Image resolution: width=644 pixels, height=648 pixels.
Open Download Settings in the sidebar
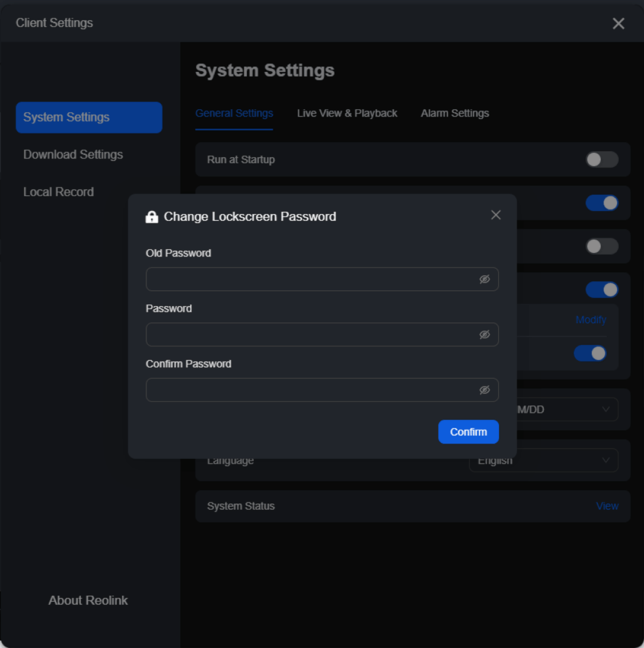73,154
